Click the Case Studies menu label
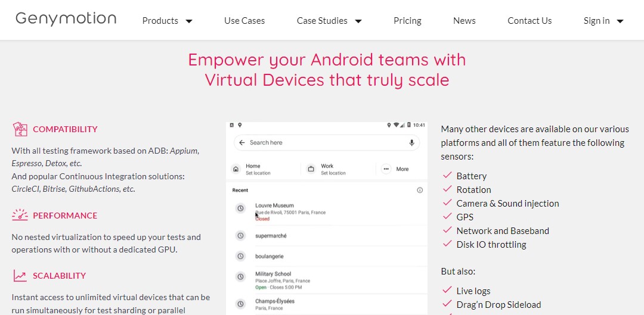This screenshot has width=644, height=315. 322,20
